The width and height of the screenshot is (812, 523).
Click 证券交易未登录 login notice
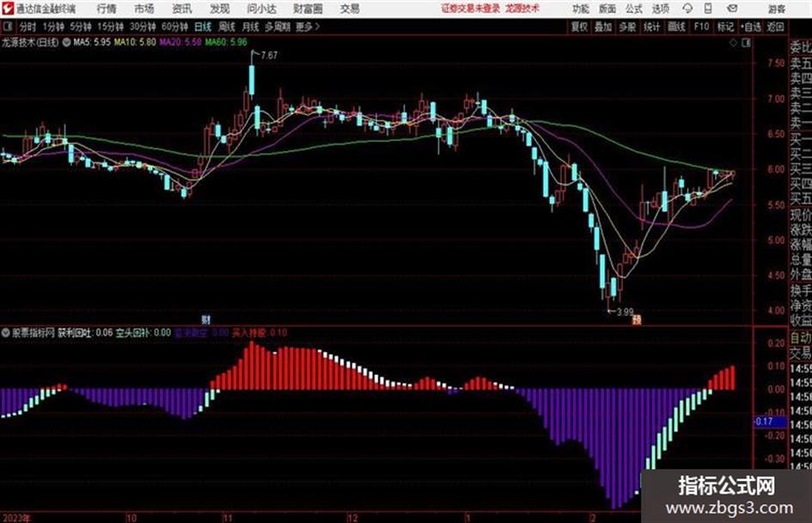[471, 9]
